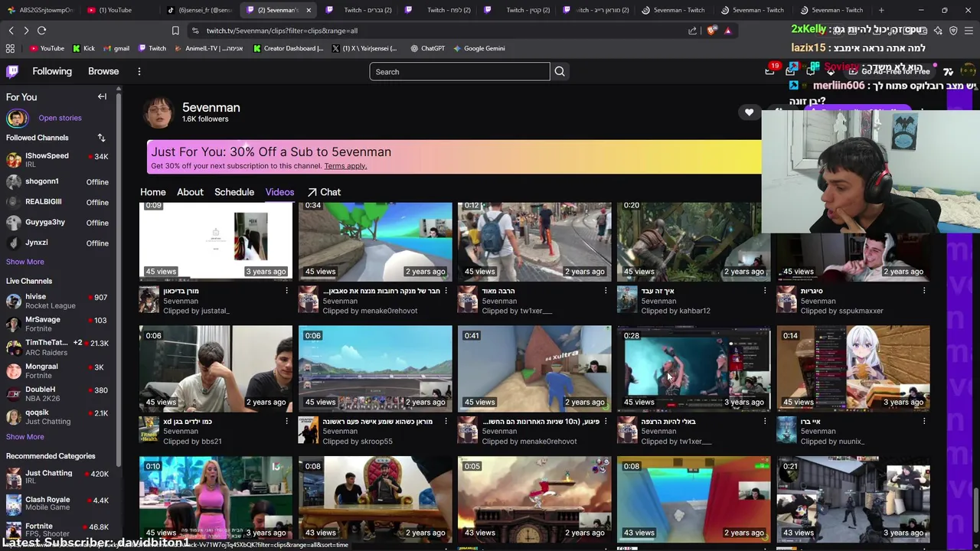
Task: Open options menu for the nuunix_ clip
Action: point(923,421)
